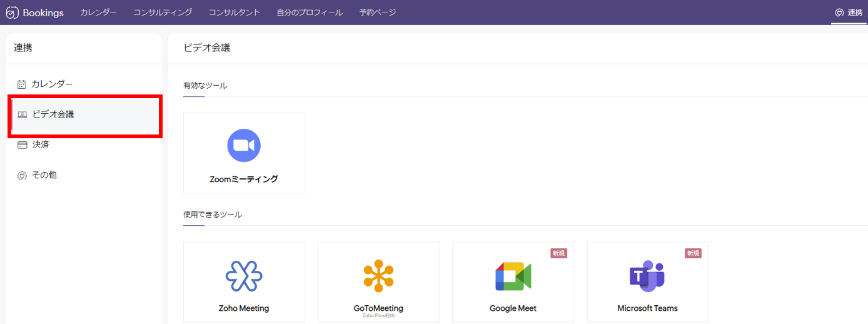The height and width of the screenshot is (324, 868).
Task: Open the Zoomミーティング label
Action: 244,179
